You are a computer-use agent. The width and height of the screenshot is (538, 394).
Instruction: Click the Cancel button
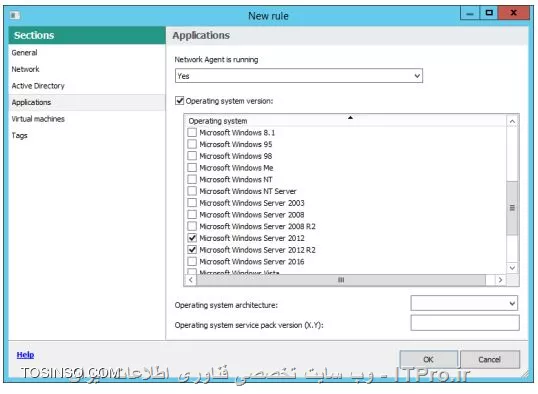pos(490,359)
